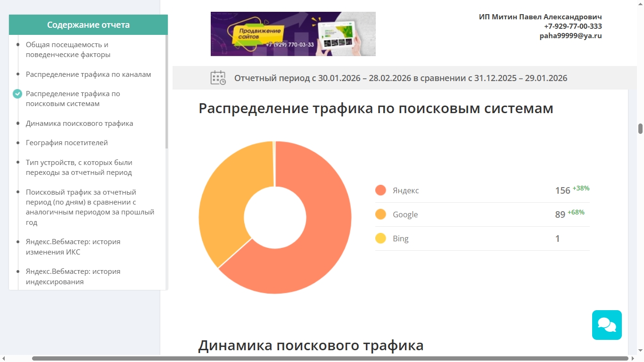The width and height of the screenshot is (644, 362).
Task: Jump to Динамика поискового трафика in contents
Action: tap(79, 123)
